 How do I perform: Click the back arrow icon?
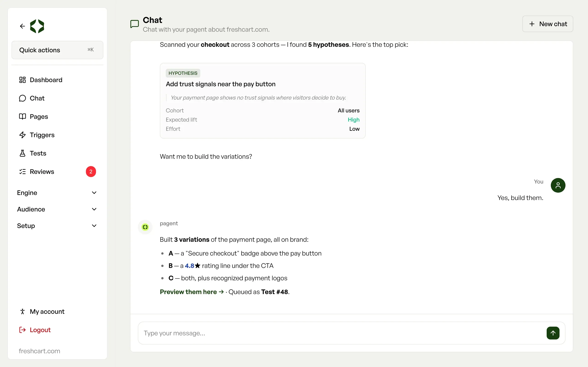point(22,26)
